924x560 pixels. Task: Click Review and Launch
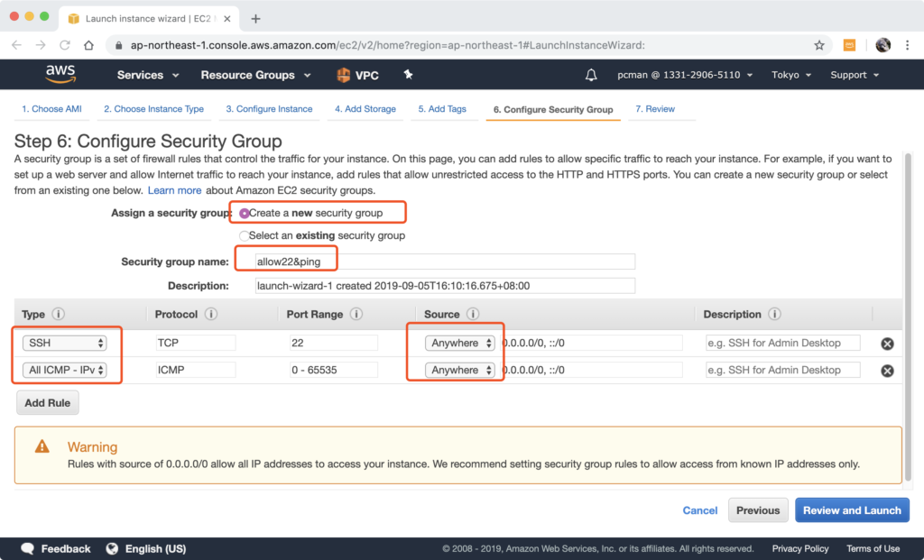click(x=852, y=510)
